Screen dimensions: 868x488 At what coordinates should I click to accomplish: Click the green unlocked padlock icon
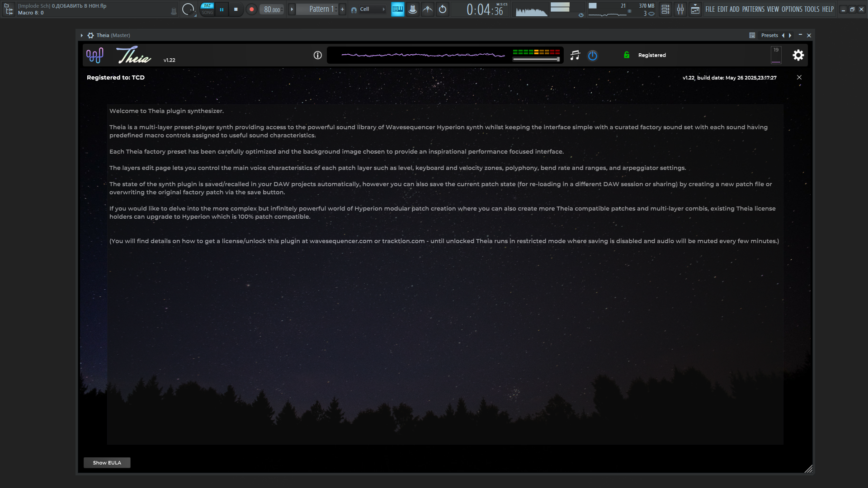[627, 55]
